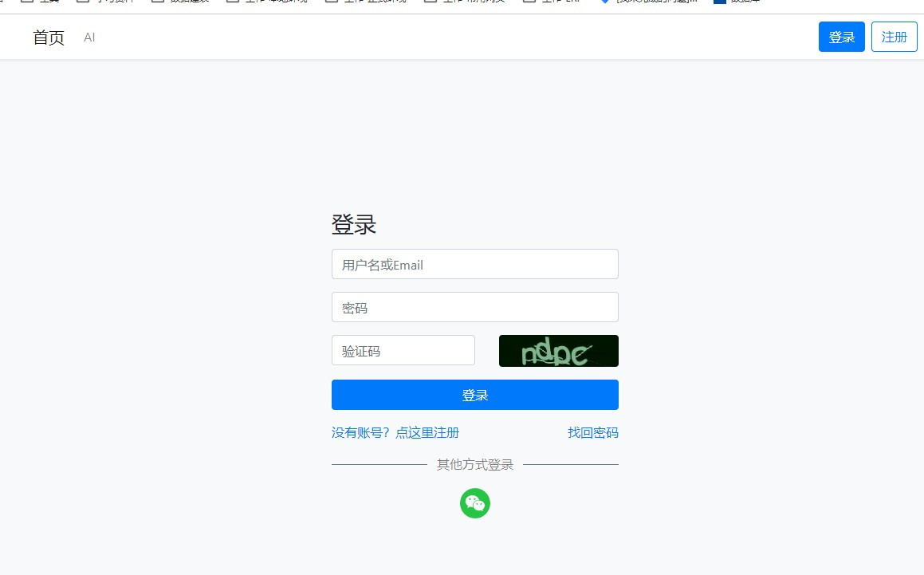The width and height of the screenshot is (924, 575).
Task: Log in with the WeChat icon
Action: point(475,503)
